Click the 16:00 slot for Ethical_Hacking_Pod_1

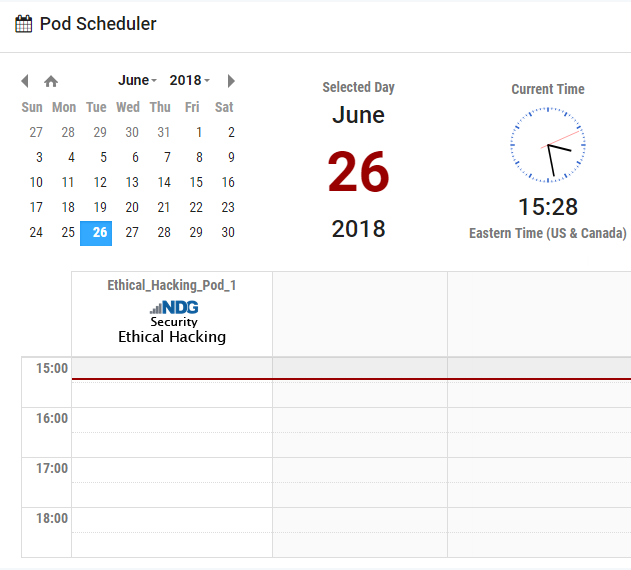click(172, 419)
